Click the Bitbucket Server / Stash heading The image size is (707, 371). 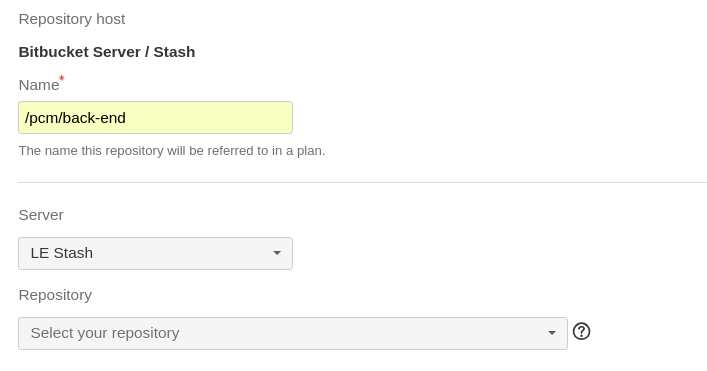pyautogui.click(x=107, y=52)
